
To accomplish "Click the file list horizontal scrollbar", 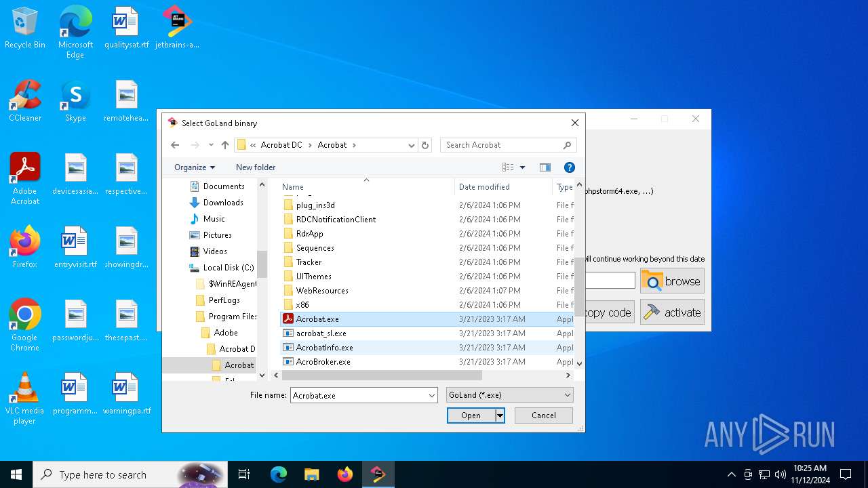I will click(382, 375).
